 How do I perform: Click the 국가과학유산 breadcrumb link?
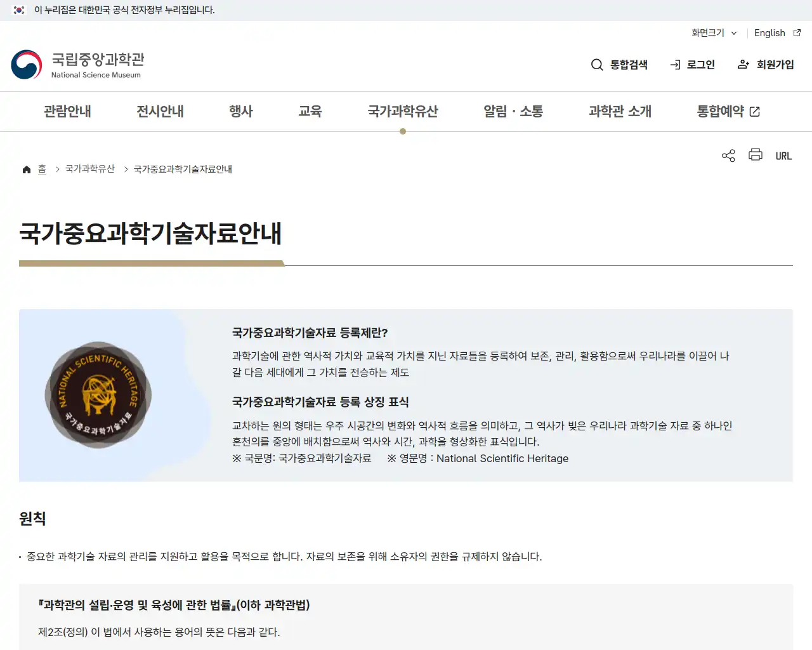90,169
